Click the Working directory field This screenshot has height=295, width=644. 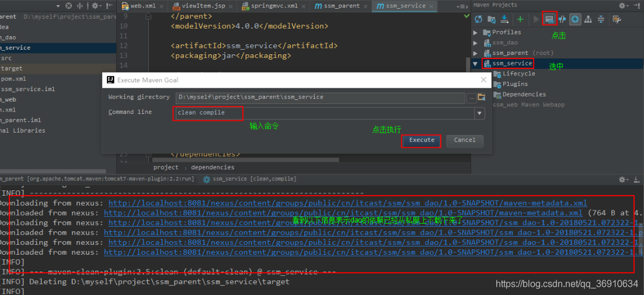(320, 98)
